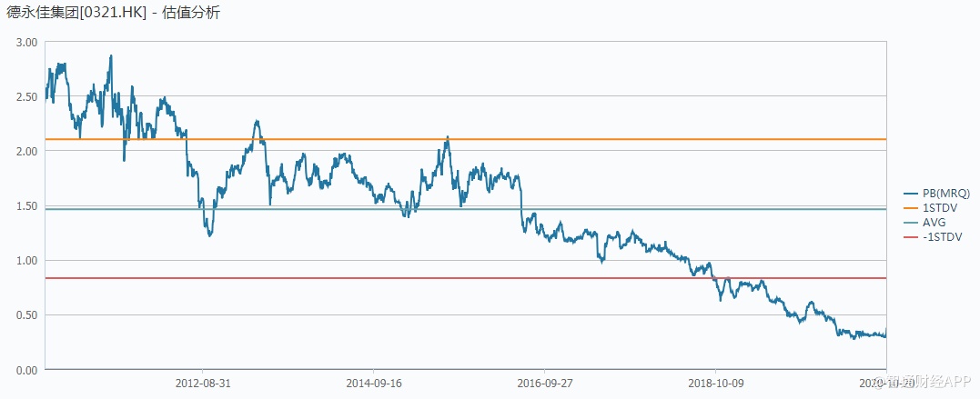
Task: Select the 2014-09-16 date axis label
Action: (x=374, y=384)
